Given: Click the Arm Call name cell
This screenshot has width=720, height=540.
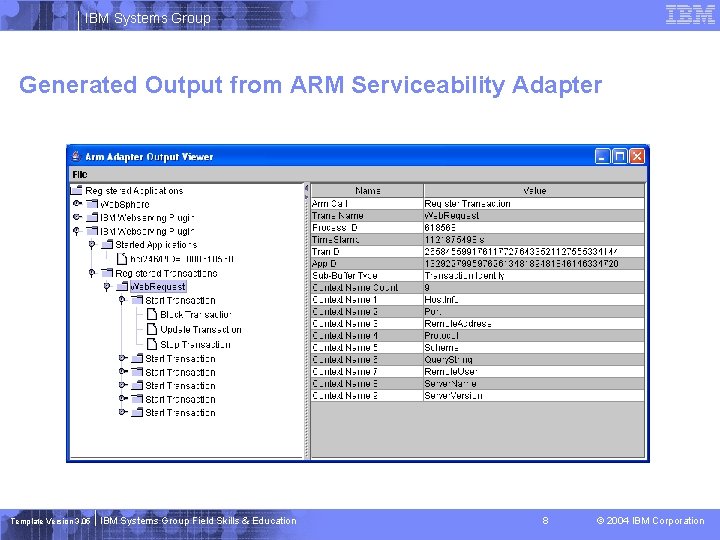Looking at the screenshot, I should coord(367,203).
